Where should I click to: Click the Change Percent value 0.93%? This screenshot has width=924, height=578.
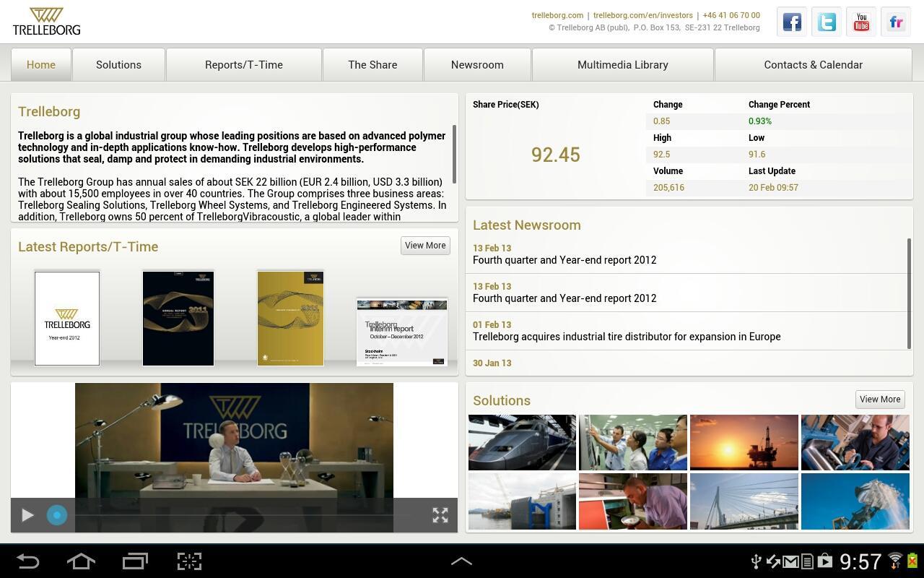[760, 121]
